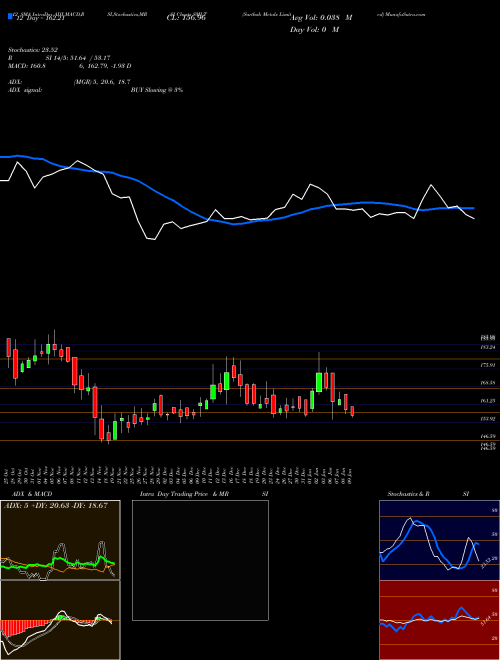Viewport: 500px width, 660px height.
Task: Click the 175.91 price axis label
Action: (x=489, y=365)
